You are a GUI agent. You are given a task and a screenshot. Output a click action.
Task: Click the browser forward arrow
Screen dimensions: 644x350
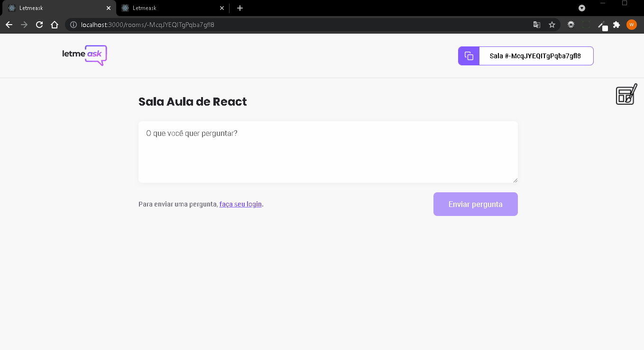pos(24,25)
